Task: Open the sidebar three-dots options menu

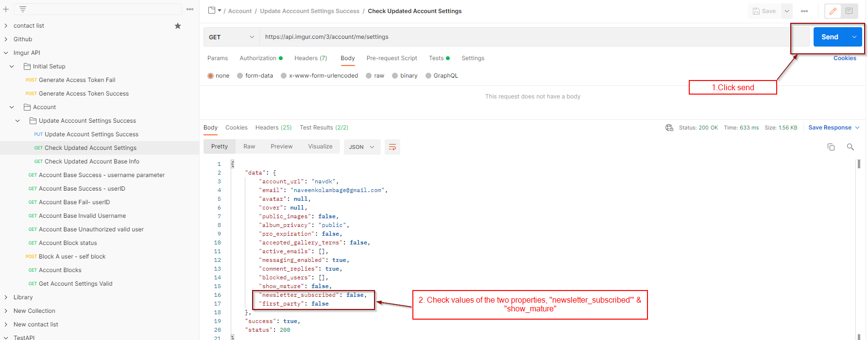Action: pos(190,9)
